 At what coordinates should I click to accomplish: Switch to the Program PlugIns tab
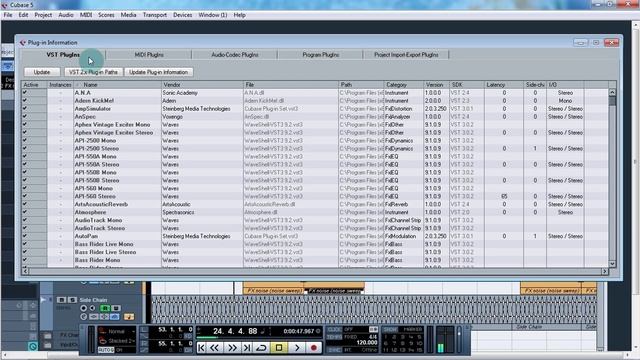(x=320, y=55)
